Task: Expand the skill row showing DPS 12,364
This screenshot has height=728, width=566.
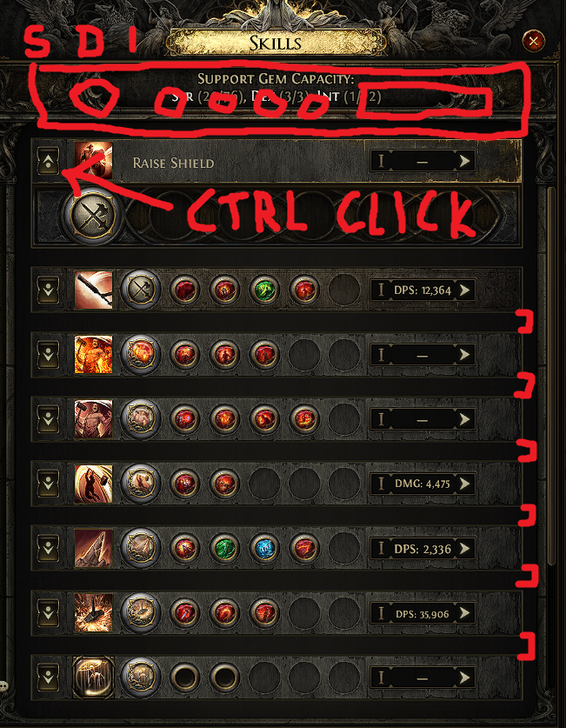Action: (x=48, y=291)
